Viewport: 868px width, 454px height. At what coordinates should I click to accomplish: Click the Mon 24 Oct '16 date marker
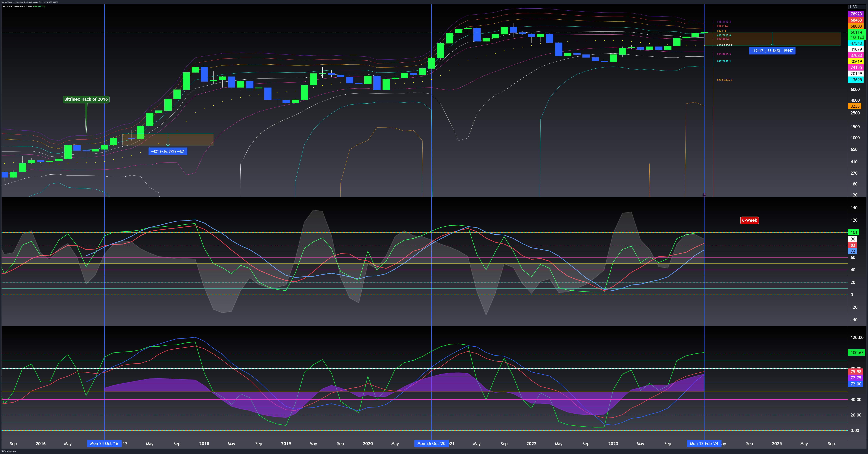pos(104,444)
